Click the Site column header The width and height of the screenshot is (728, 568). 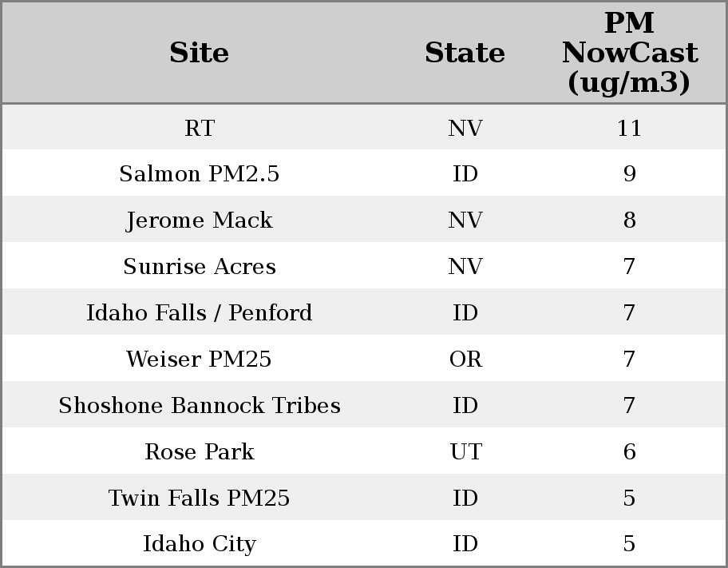tap(199, 54)
